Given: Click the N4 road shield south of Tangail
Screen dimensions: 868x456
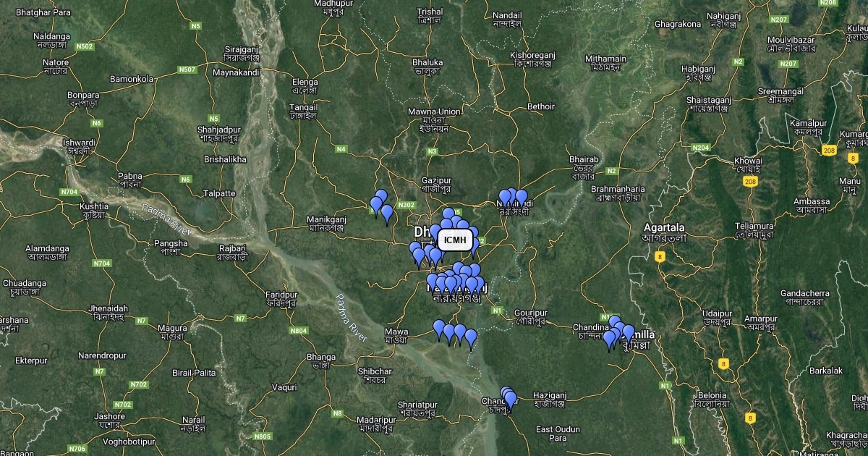Looking at the screenshot, I should click(x=341, y=149).
